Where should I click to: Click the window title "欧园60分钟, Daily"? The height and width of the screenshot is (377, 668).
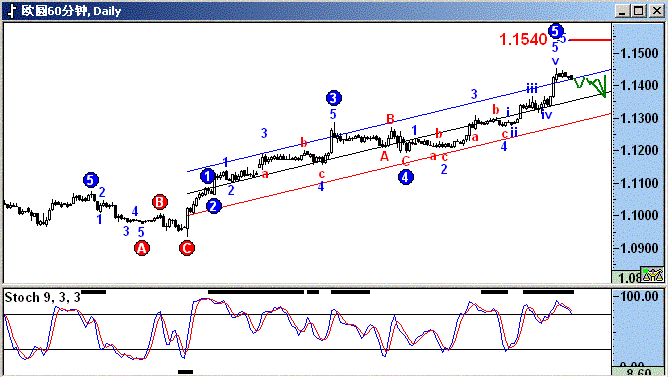[72, 11]
